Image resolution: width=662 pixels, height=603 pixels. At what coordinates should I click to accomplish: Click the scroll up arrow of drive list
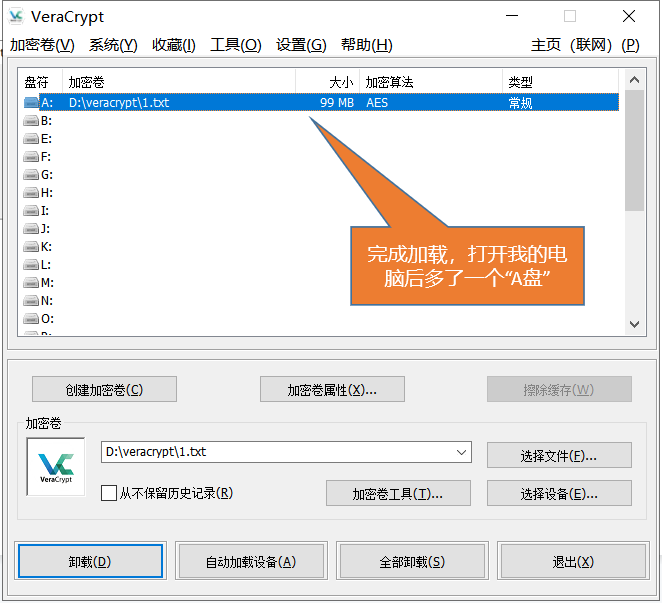click(x=634, y=80)
